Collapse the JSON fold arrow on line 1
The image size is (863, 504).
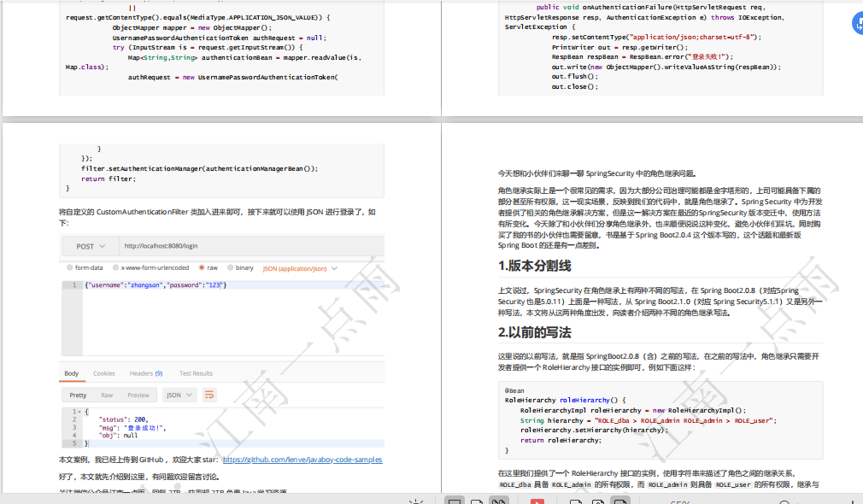coord(79,412)
